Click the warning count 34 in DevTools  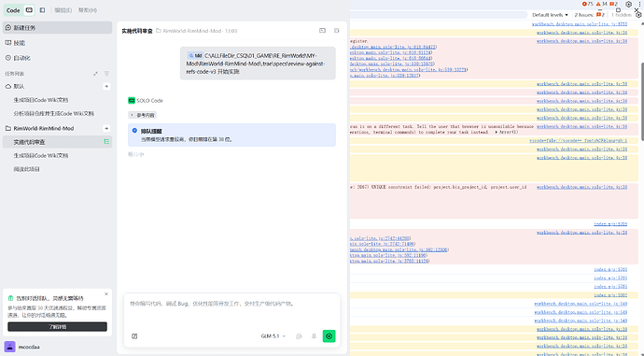[x=602, y=4]
